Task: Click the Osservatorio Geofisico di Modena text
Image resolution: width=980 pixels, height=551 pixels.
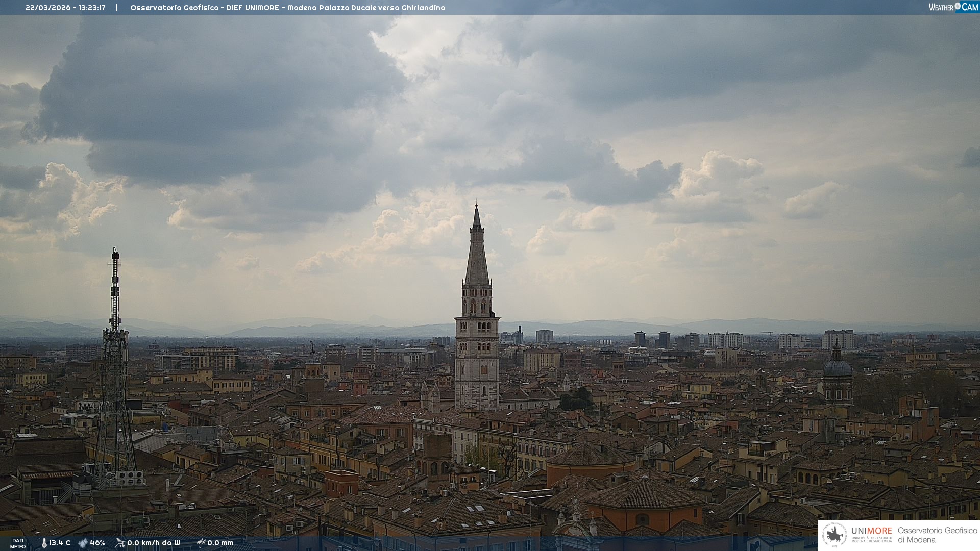Action: pos(937,535)
